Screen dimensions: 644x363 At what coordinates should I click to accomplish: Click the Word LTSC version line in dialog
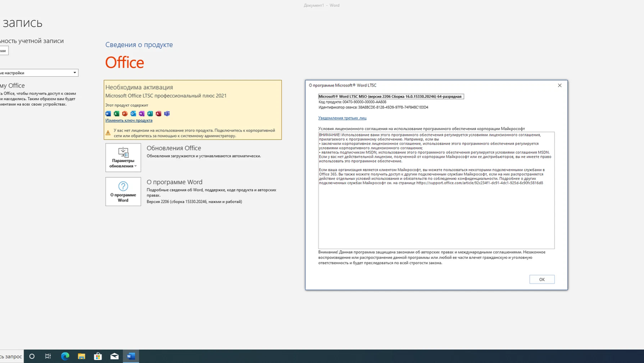click(391, 97)
